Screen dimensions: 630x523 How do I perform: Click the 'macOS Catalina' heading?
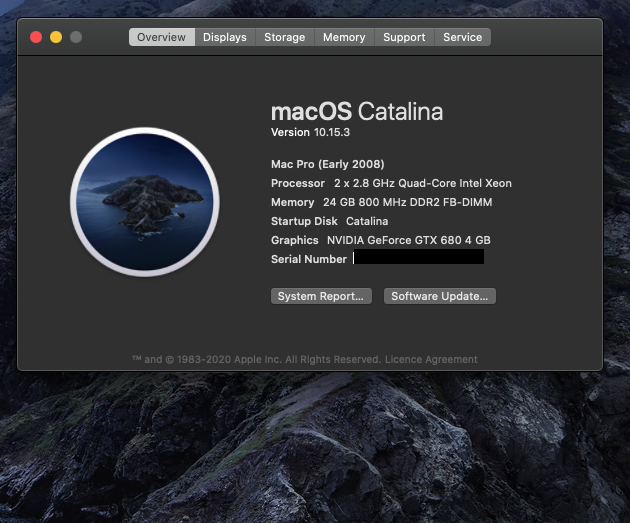357,111
